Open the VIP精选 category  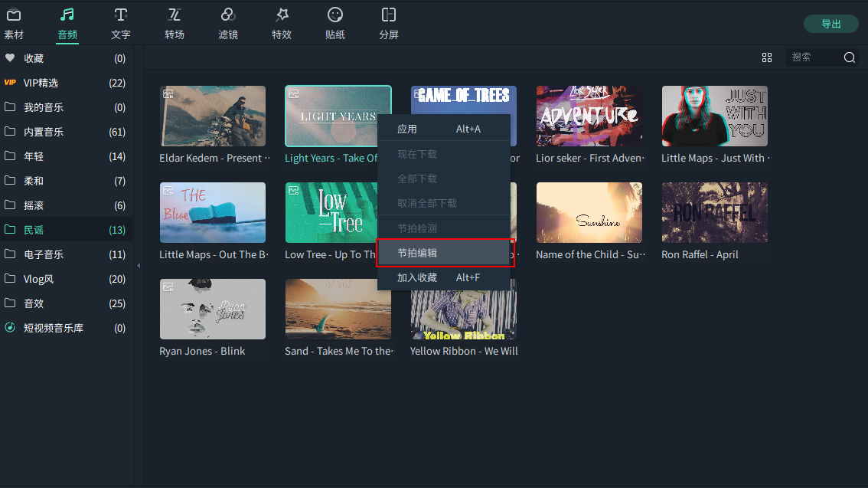[41, 83]
